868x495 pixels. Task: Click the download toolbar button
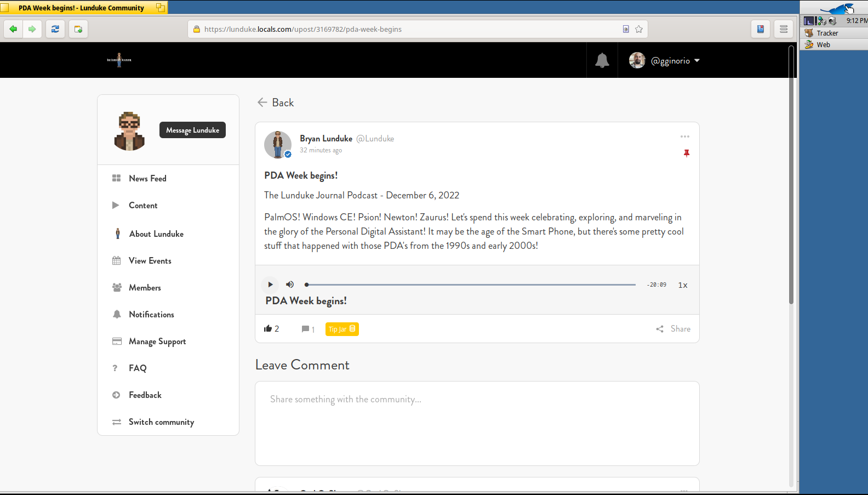click(x=78, y=29)
